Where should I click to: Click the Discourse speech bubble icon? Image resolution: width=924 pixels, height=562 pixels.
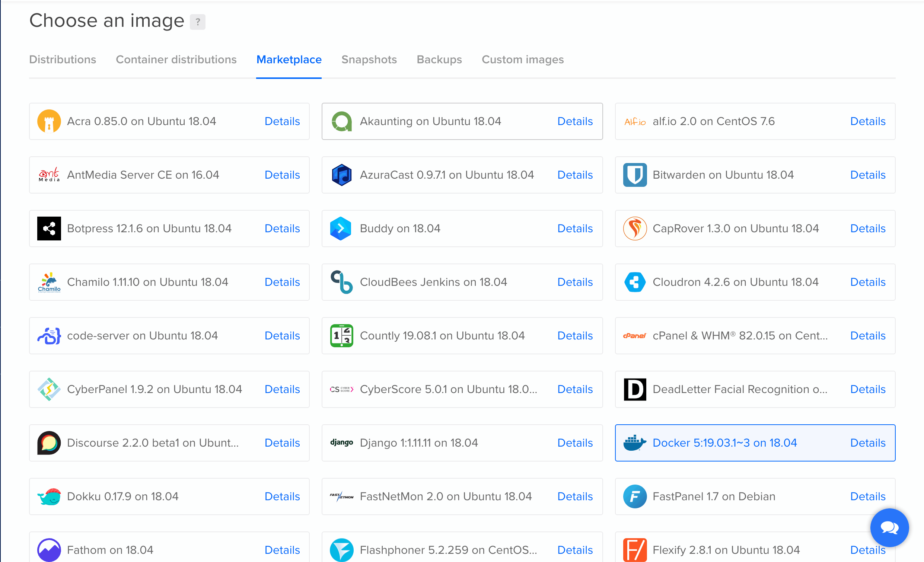49,443
